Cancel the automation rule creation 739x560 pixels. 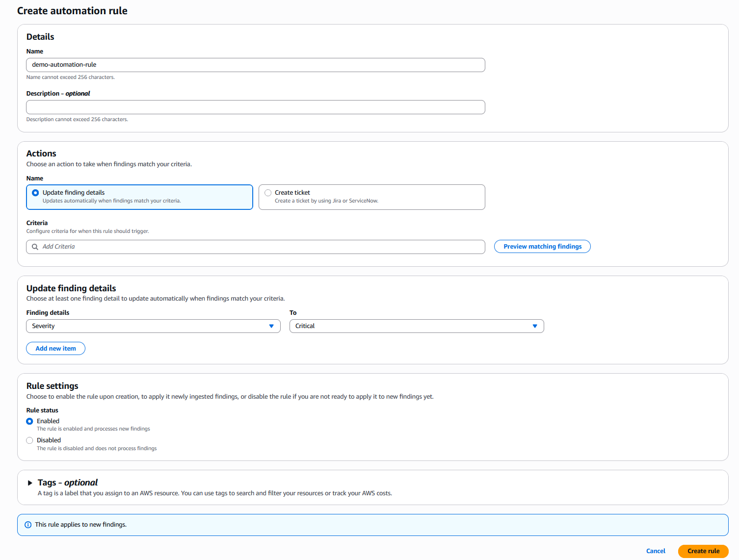[656, 551]
